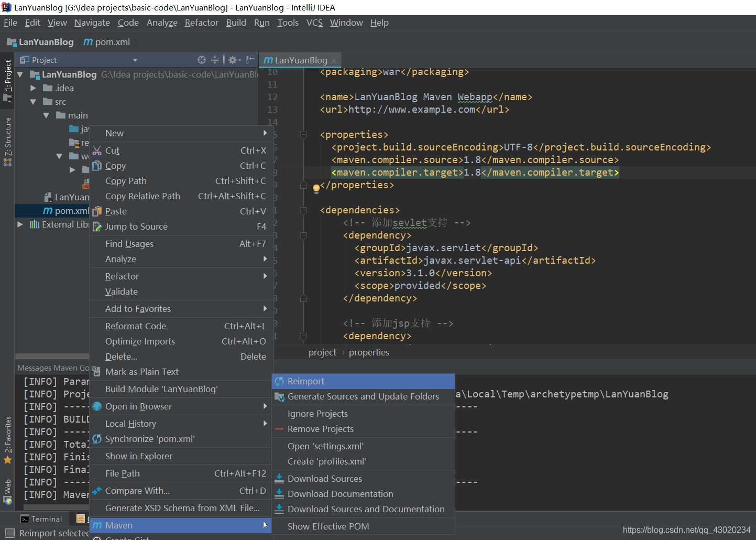Open the Help menu
The width and height of the screenshot is (756, 540).
[379, 23]
